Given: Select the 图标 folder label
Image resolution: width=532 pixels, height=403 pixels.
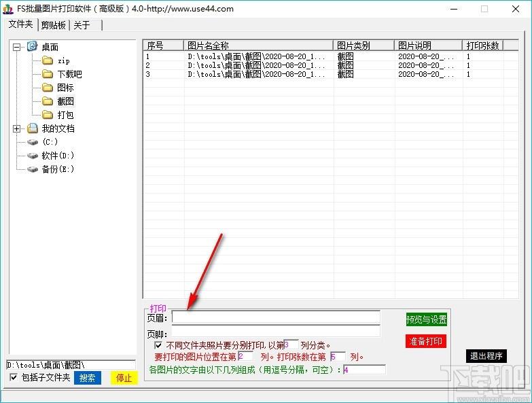Looking at the screenshot, I should [x=65, y=88].
